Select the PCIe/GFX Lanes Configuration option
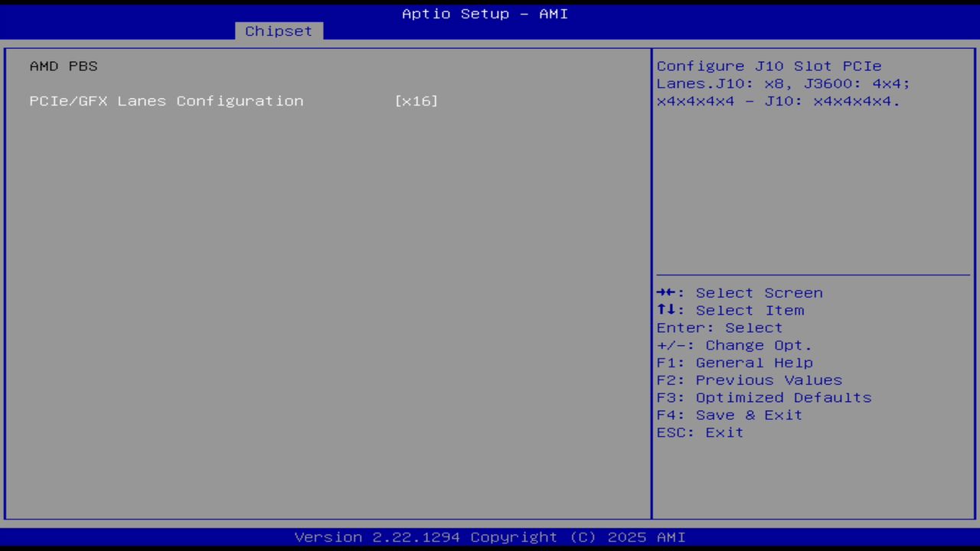This screenshot has height=551, width=980. (x=166, y=100)
